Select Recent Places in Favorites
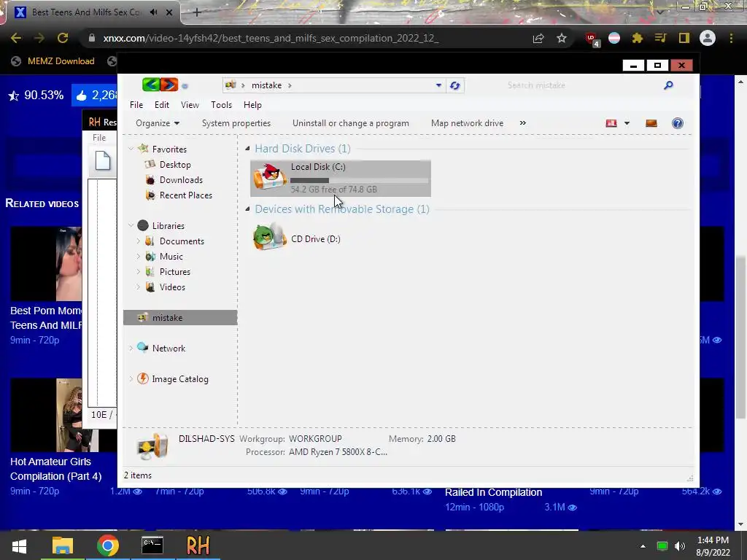 (186, 195)
